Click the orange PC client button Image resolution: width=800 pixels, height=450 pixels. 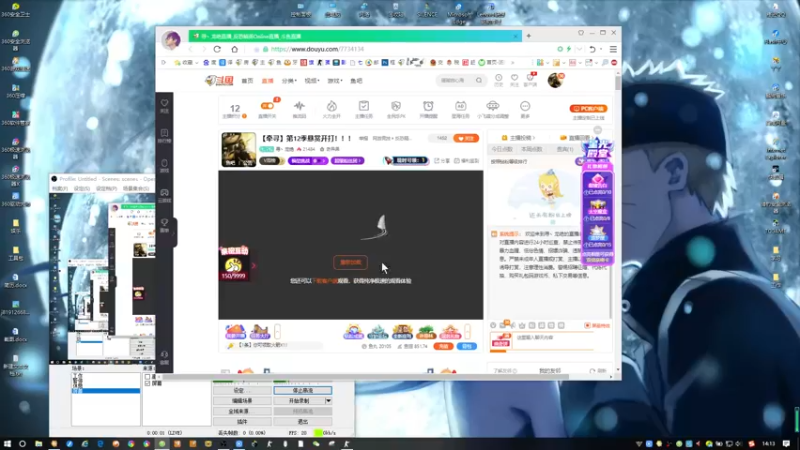pyautogui.click(x=588, y=109)
